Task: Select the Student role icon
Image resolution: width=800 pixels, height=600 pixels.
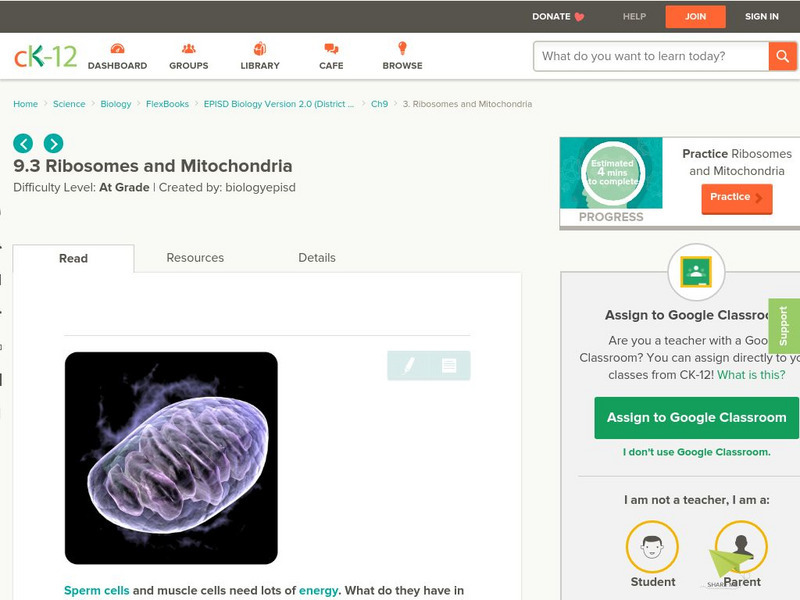Action: 652,548
